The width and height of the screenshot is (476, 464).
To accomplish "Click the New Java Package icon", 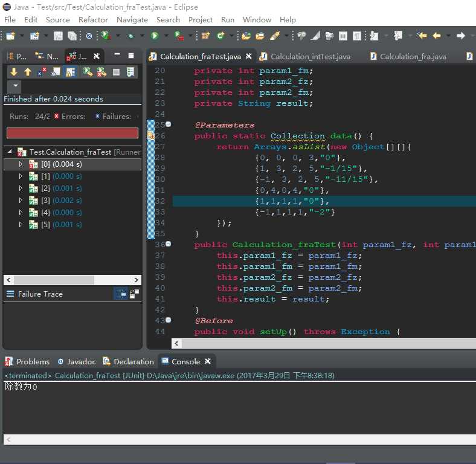I will coord(205,36).
